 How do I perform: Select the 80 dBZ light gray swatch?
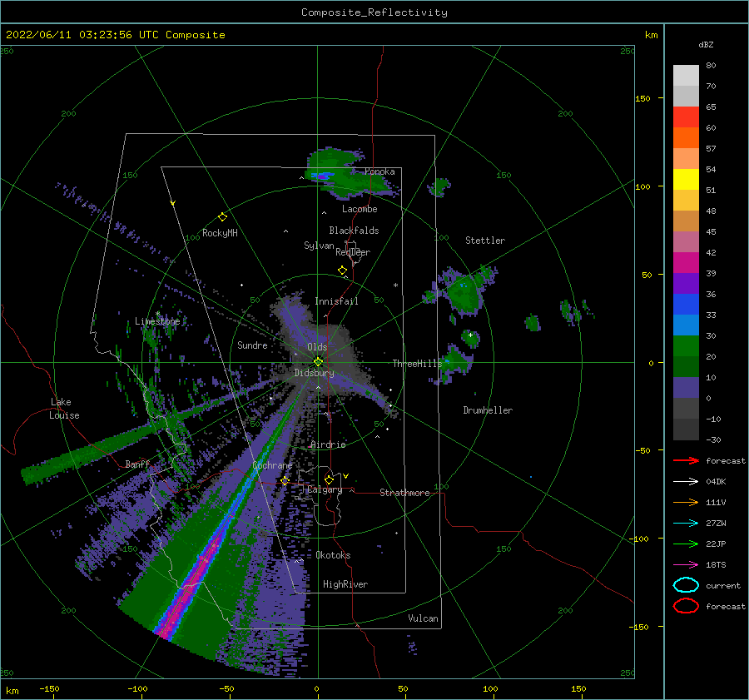click(x=686, y=75)
